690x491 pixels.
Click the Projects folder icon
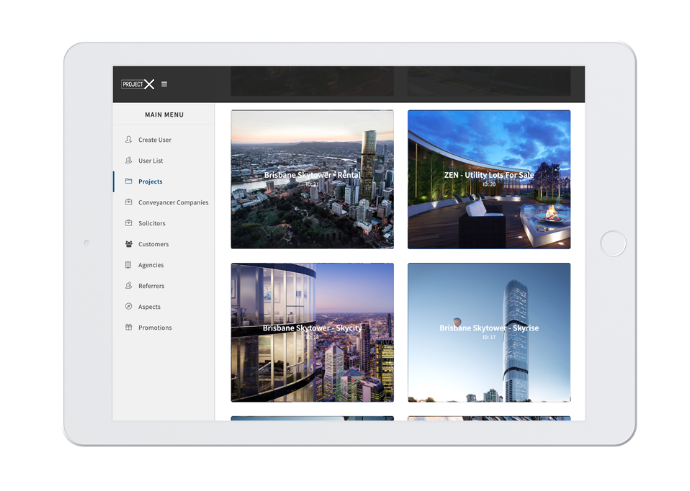tap(128, 182)
